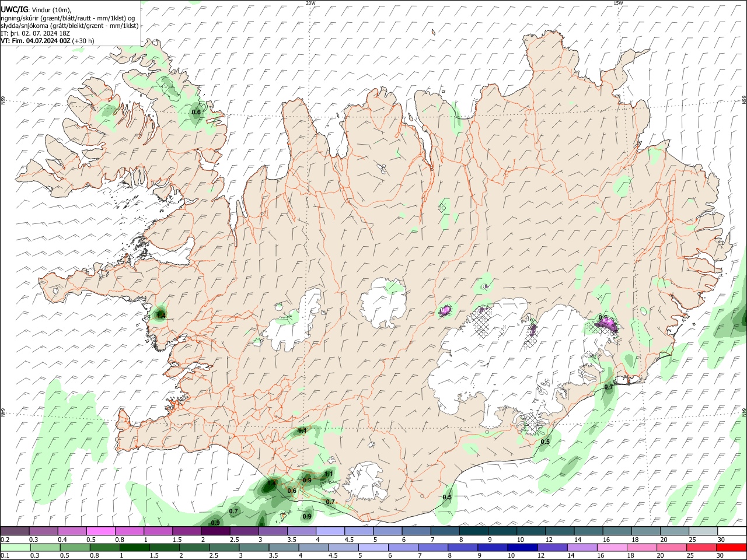The height and width of the screenshot is (560, 747).
Task: Pick the dark purple 2–2.5 upper-scale swatch
Action: pyautogui.click(x=215, y=531)
